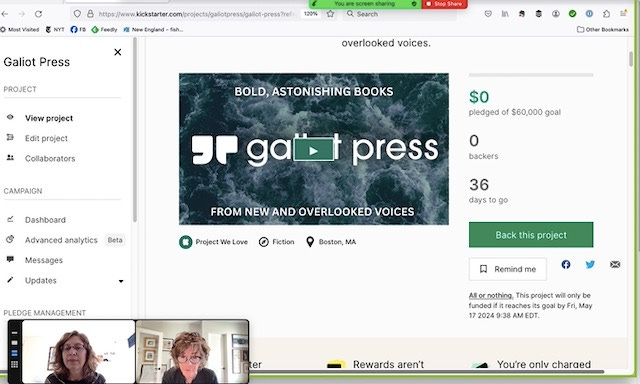
Task: Click the compass icon beside Fiction
Action: [264, 242]
